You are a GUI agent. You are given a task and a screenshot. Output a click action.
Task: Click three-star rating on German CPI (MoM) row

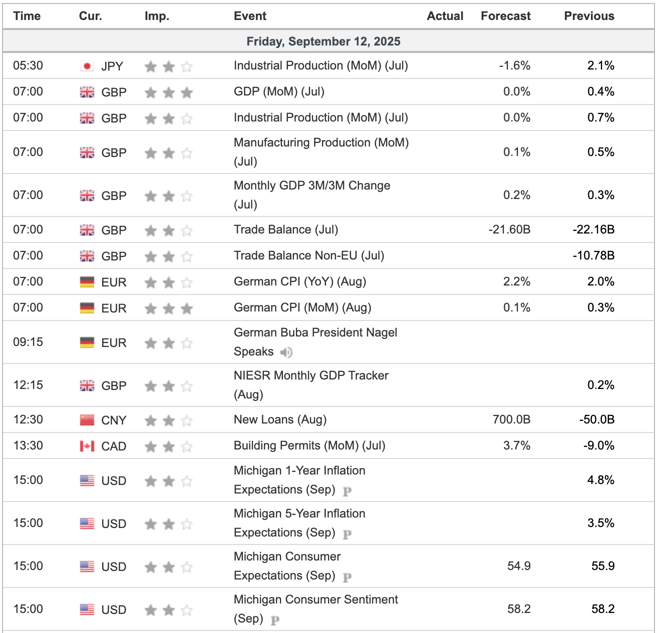pyautogui.click(x=169, y=309)
